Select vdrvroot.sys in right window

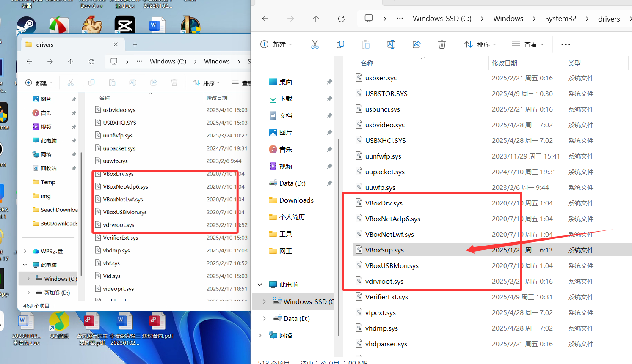pyautogui.click(x=384, y=281)
